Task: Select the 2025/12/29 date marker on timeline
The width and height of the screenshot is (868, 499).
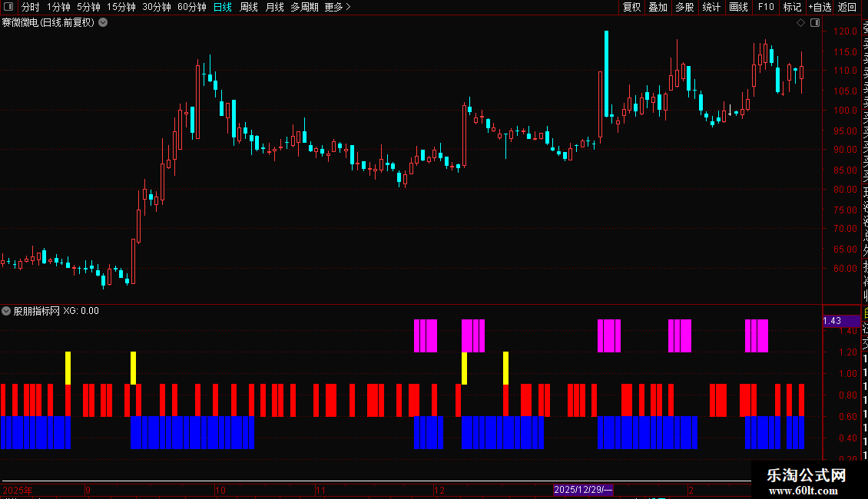Action: (x=583, y=490)
